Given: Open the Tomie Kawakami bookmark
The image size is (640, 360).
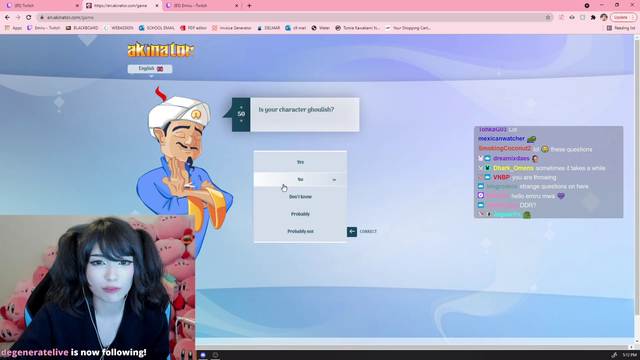Looking at the screenshot, I should point(358,28).
